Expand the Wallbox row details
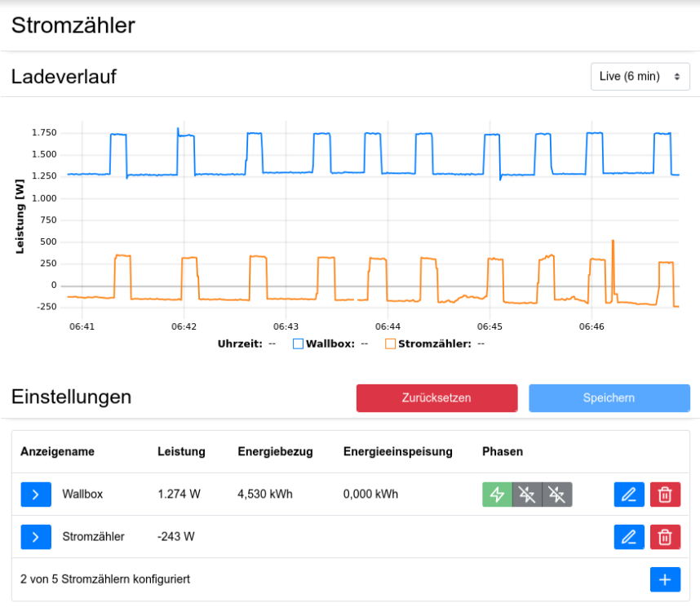This screenshot has height=612, width=700. [x=36, y=494]
